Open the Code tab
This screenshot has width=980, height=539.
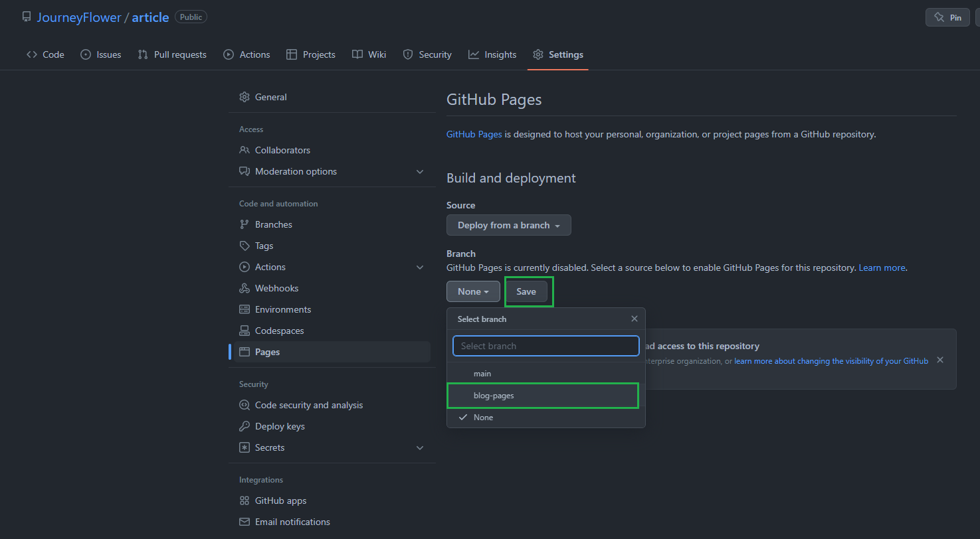[45, 54]
